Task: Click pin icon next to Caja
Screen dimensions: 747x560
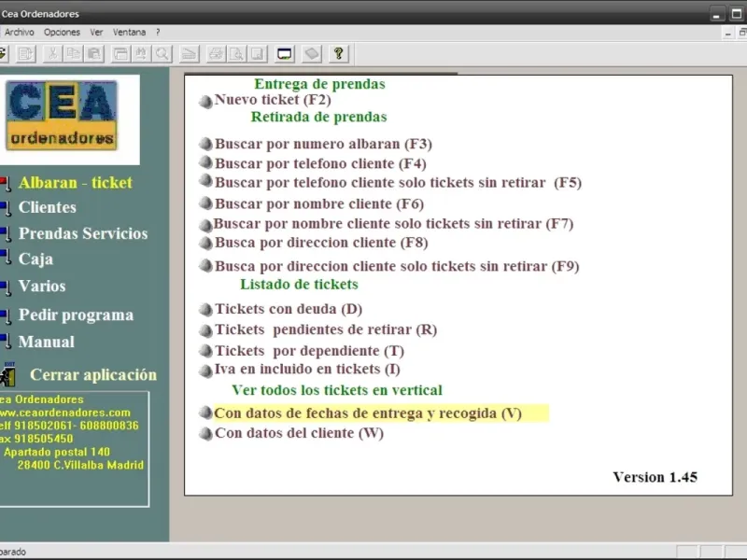Action: point(6,258)
